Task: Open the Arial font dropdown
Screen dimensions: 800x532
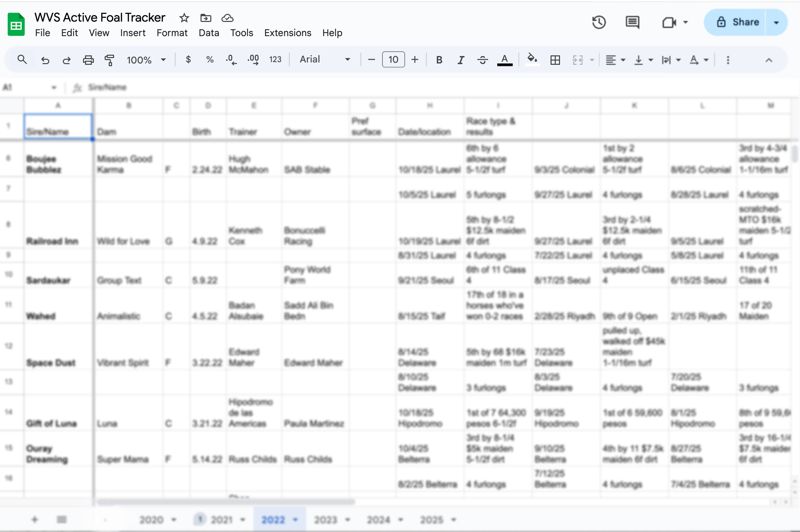Action: click(324, 59)
